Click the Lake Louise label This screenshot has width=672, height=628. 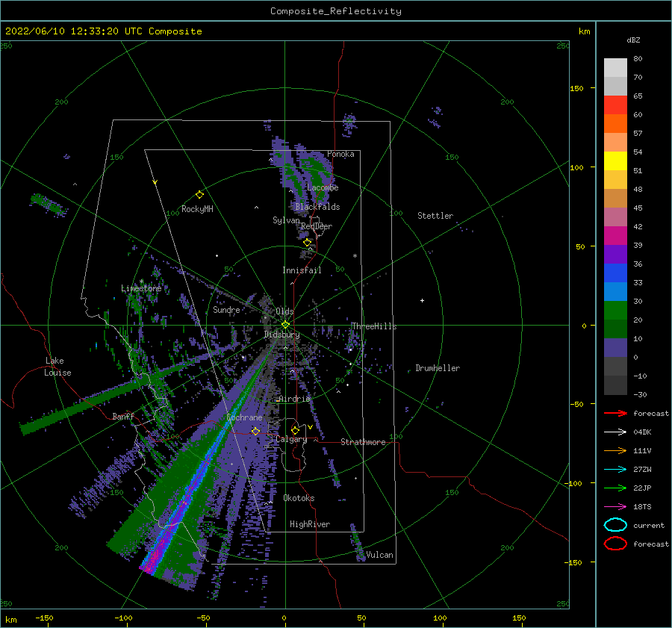58,367
